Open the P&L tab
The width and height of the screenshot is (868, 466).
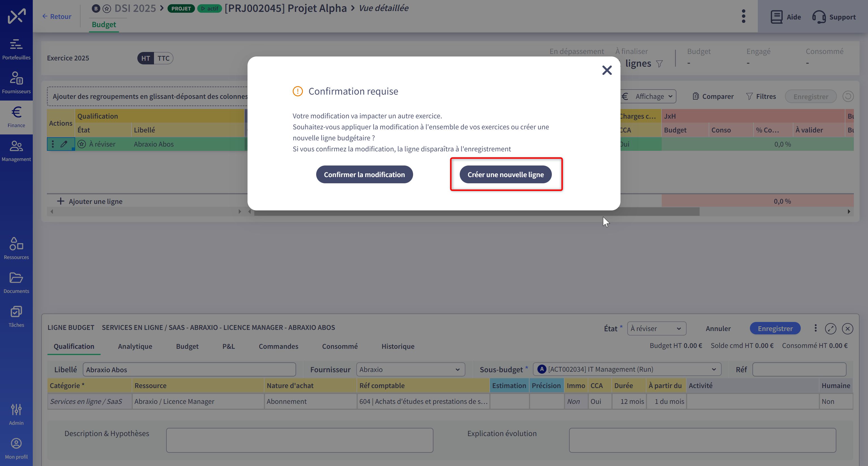[x=229, y=346]
